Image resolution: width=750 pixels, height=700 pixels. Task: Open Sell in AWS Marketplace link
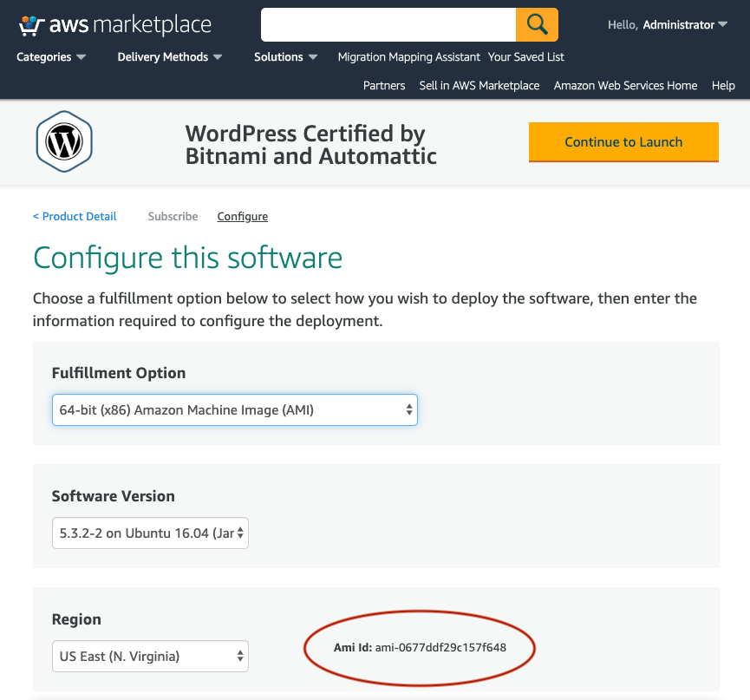pyautogui.click(x=479, y=86)
